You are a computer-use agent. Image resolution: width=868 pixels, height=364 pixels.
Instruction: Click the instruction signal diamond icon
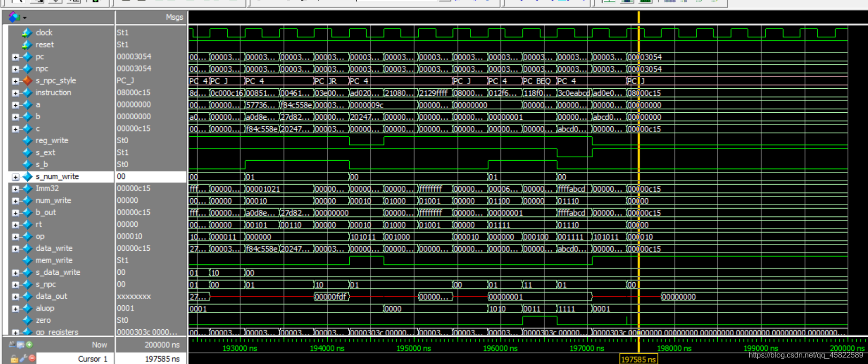point(27,93)
